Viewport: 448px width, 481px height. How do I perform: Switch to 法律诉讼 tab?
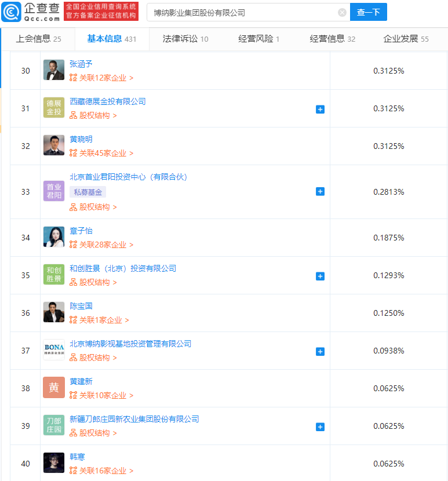[185, 39]
